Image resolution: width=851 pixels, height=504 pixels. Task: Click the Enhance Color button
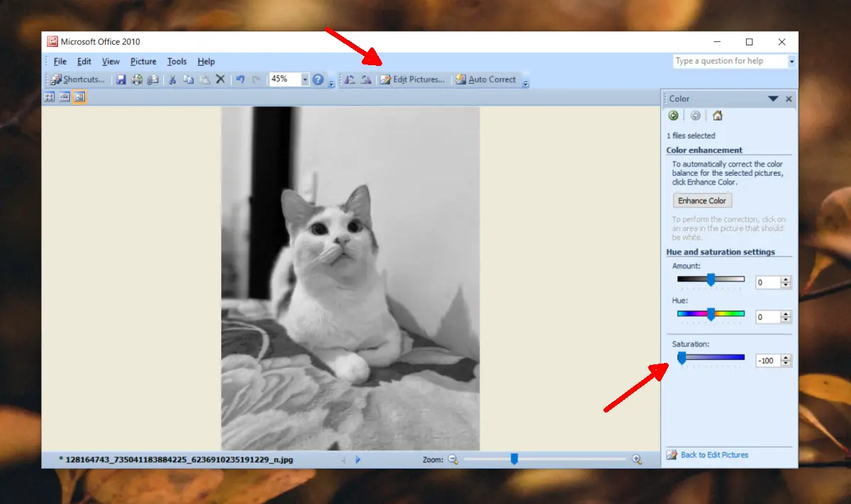pos(702,201)
